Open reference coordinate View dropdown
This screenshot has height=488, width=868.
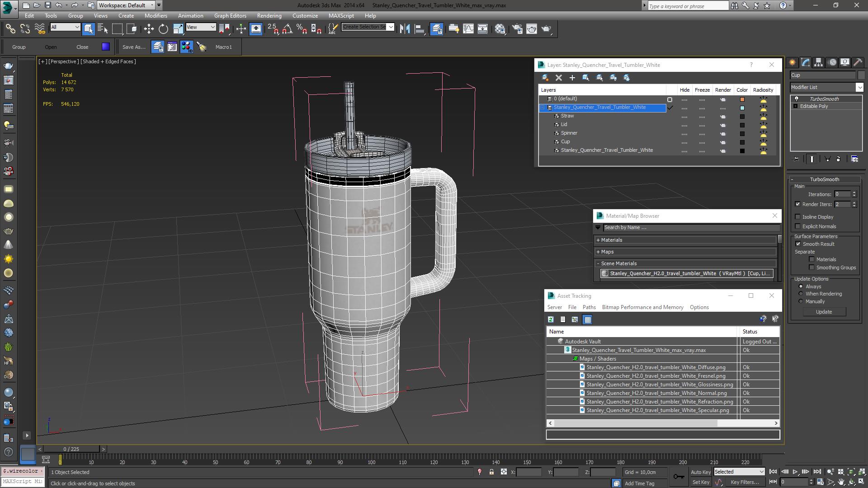click(201, 27)
